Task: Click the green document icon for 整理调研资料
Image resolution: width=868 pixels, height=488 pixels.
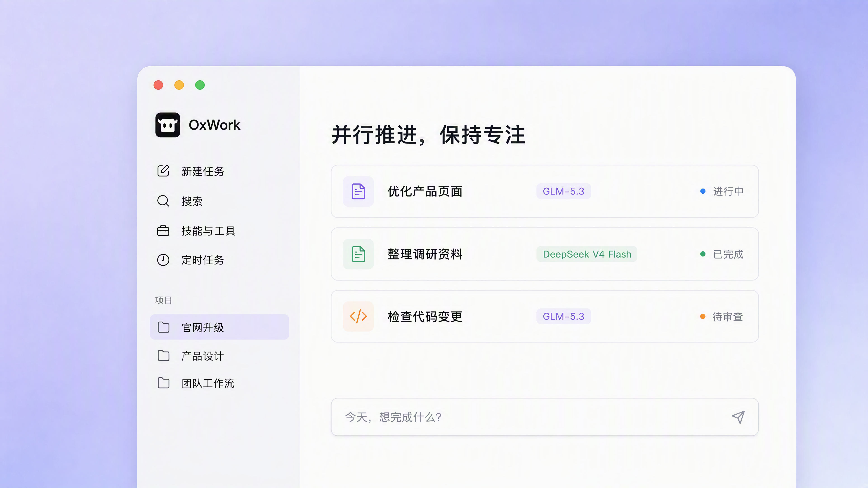Action: click(x=358, y=254)
